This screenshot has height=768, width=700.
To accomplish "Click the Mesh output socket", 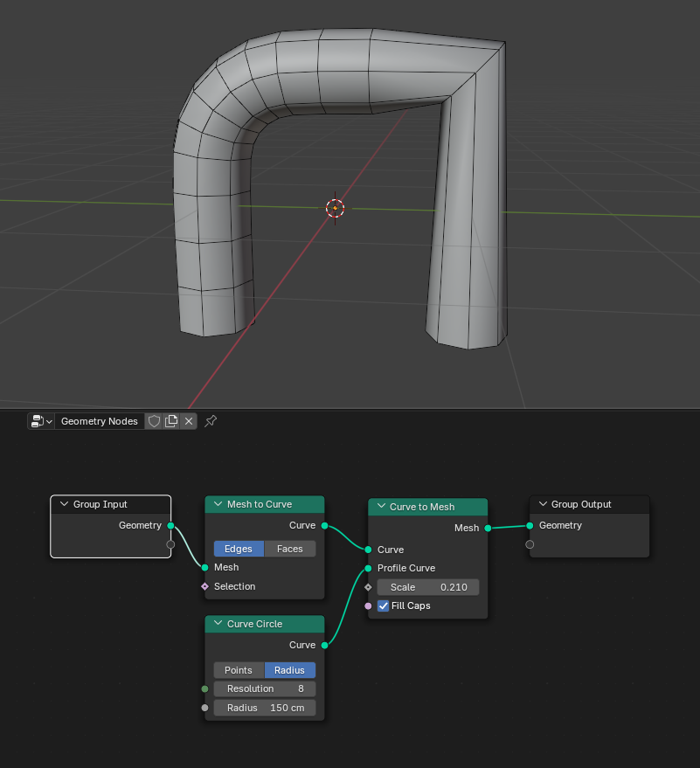I will click(x=488, y=528).
